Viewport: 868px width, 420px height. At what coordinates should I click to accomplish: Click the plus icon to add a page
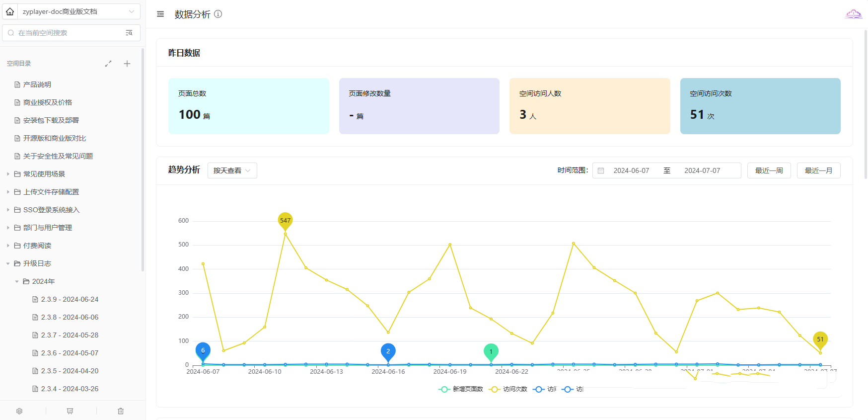pyautogui.click(x=127, y=64)
